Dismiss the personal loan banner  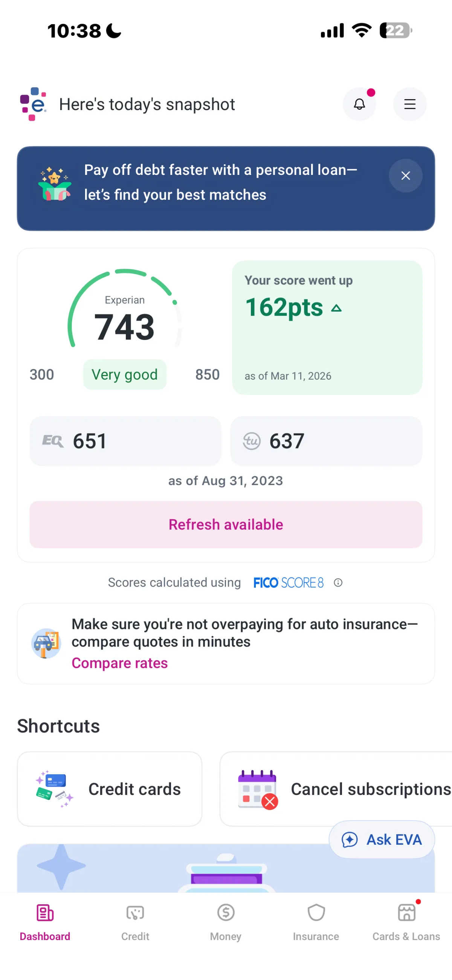(x=405, y=176)
